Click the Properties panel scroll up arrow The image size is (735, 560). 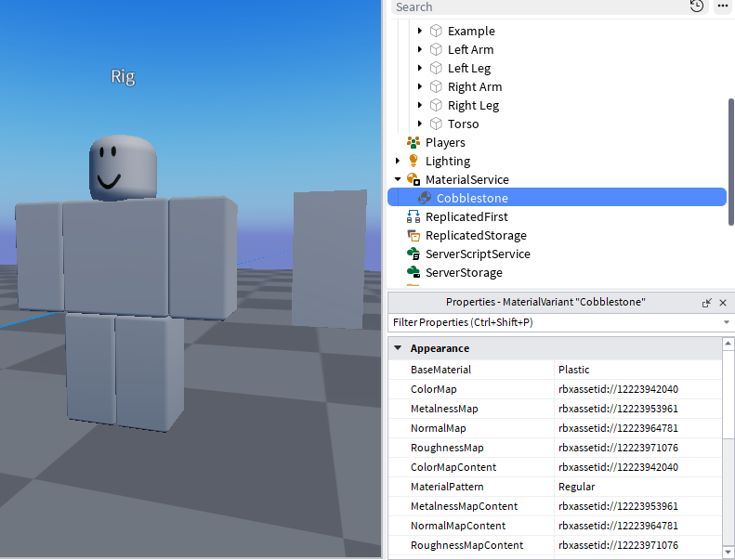point(728,344)
